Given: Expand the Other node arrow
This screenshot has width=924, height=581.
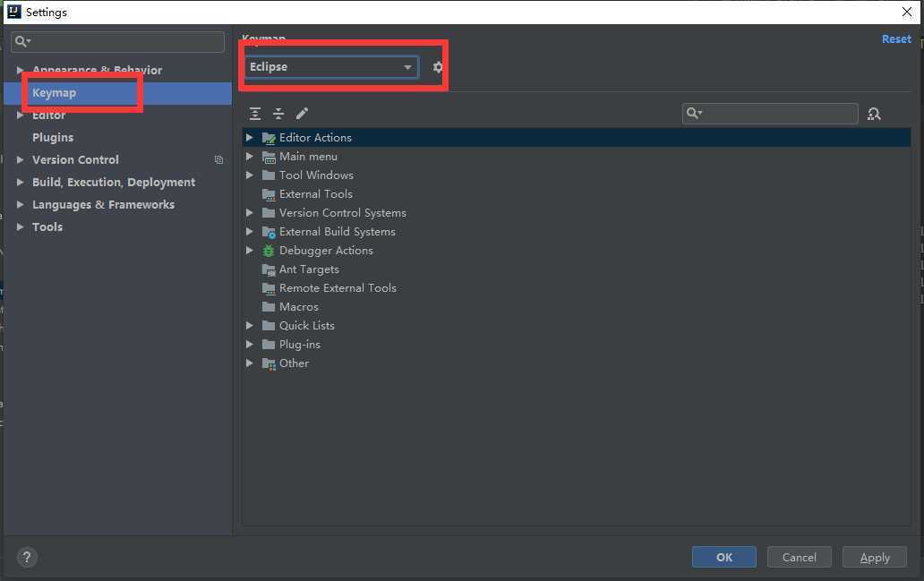Looking at the screenshot, I should 249,363.
